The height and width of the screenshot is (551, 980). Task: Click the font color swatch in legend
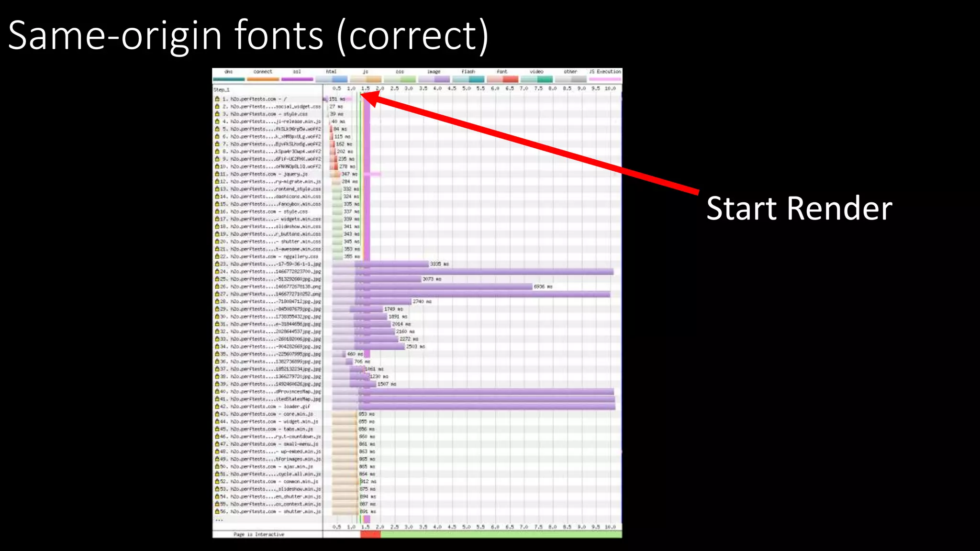[502, 79]
